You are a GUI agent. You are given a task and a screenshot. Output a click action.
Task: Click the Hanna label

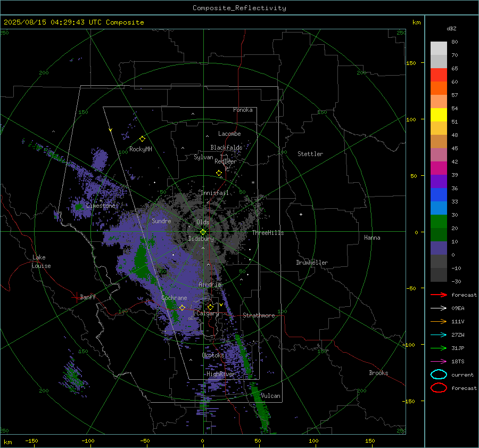point(372,238)
